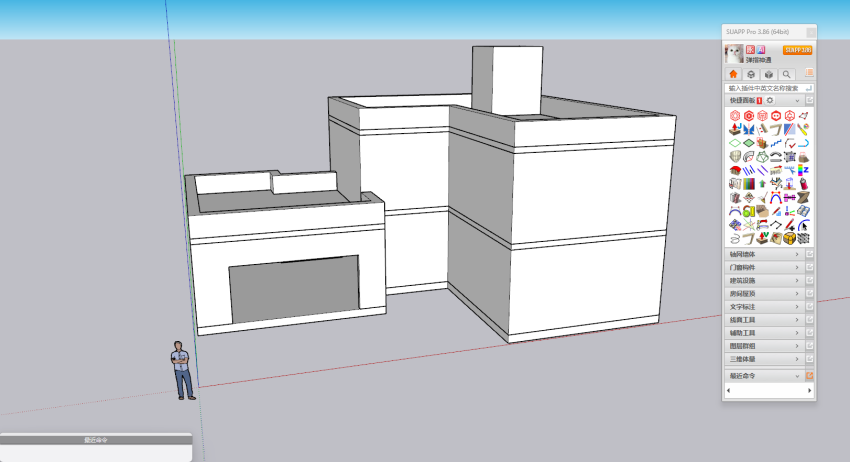
Task: Click the orange pop-out icon beside 最近命令
Action: tap(809, 375)
